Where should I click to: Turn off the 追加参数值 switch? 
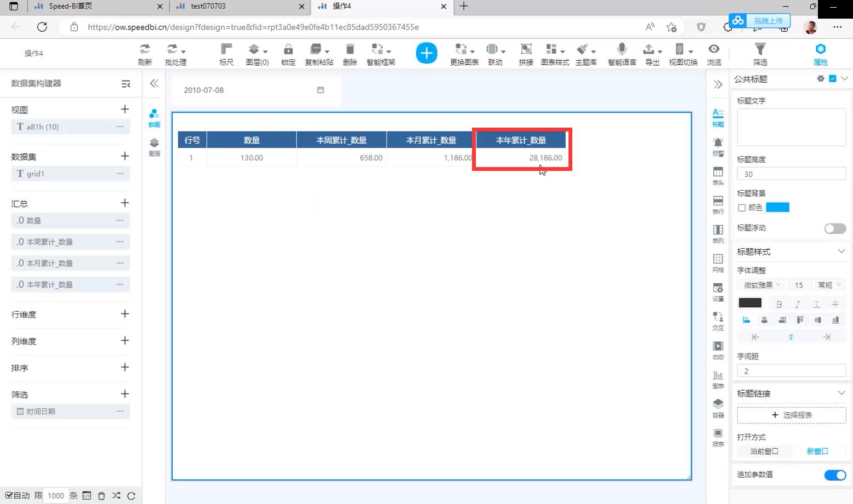pyautogui.click(x=835, y=475)
